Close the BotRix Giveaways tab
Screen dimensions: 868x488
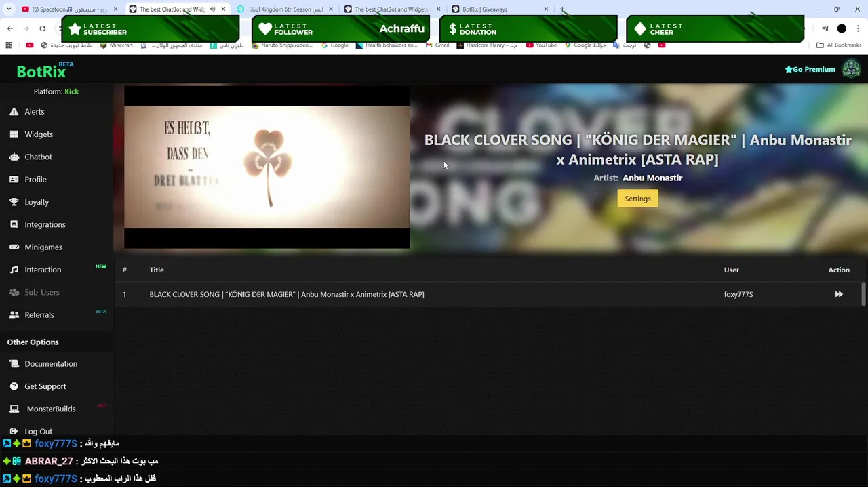(x=546, y=9)
